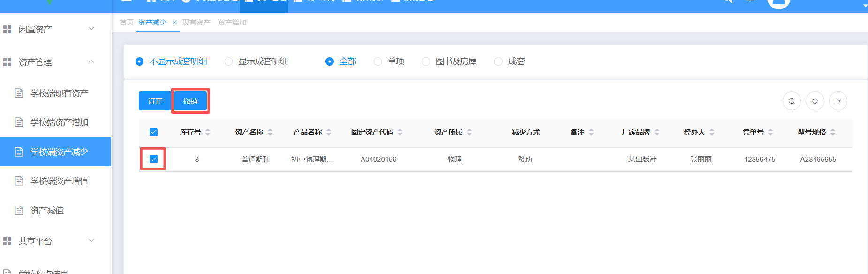Sort by 经办人 column arrows

(712, 132)
